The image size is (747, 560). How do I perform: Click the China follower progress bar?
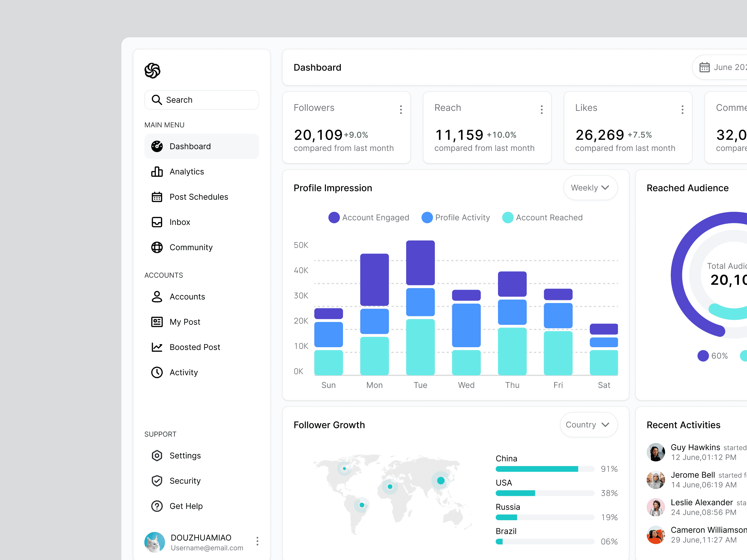pos(544,469)
